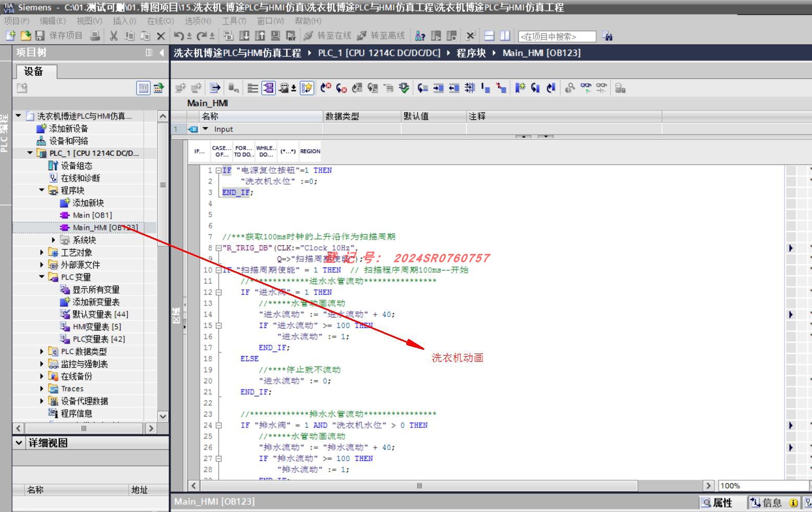Viewport: 812px width, 512px height.
Task: Collapse the 项目树 panel with arrow
Action: pyautogui.click(x=162, y=53)
